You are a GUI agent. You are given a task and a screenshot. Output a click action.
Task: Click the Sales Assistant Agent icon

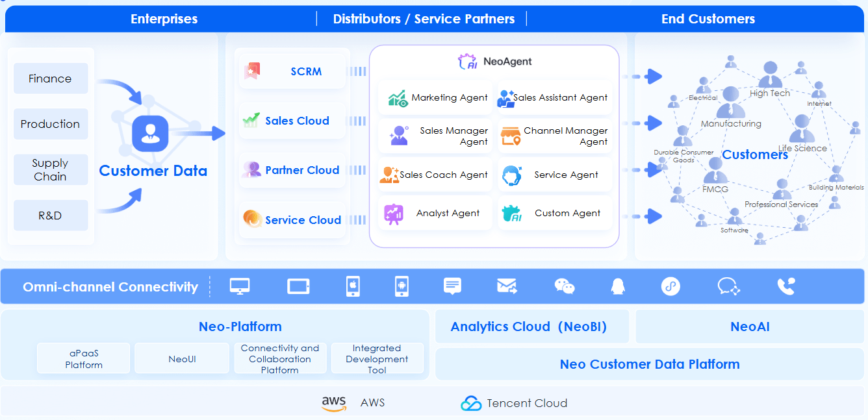tap(505, 98)
